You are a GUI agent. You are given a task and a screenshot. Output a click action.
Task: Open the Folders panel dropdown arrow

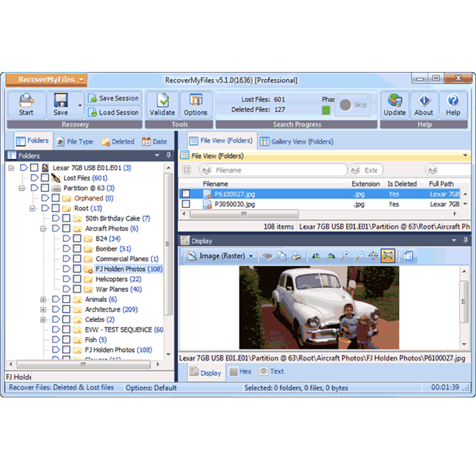(x=157, y=155)
